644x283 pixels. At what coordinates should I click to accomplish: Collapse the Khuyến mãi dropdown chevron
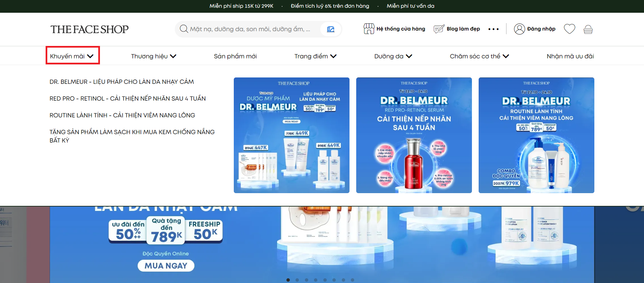point(90,56)
